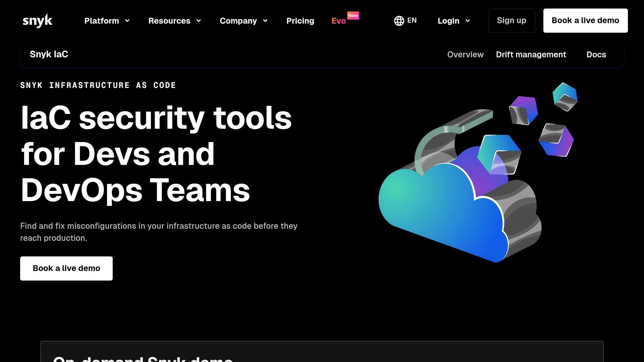The width and height of the screenshot is (644, 362).
Task: Click the Find and fix misconfigurations paragraph
Action: [159, 232]
